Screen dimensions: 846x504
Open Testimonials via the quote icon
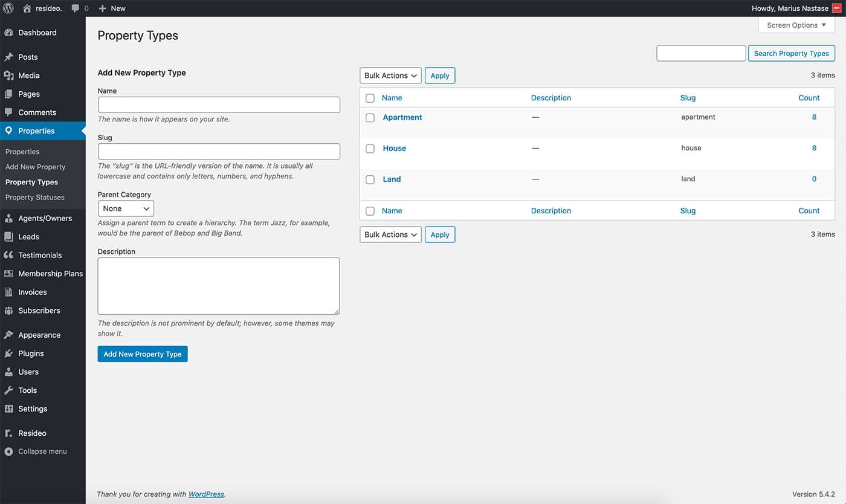coord(8,255)
